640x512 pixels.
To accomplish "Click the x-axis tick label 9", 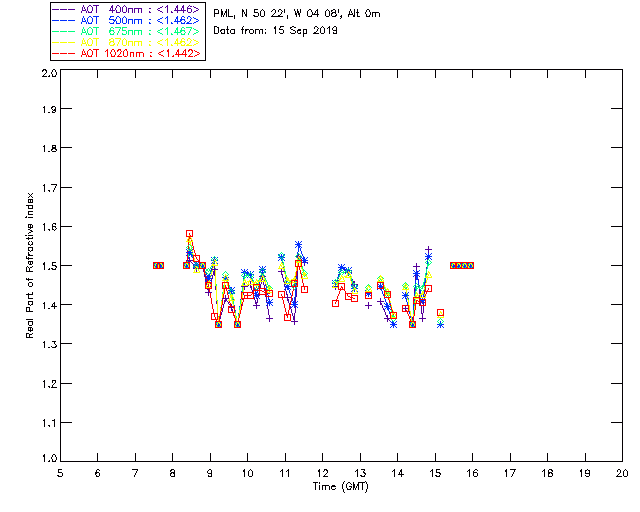I will coord(210,473).
